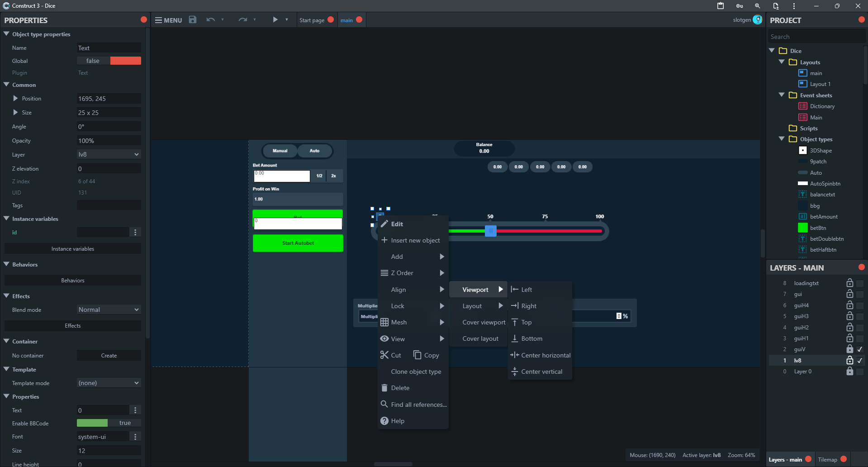
Task: Click the zoom magnifier icon in title bar
Action: 757,6
